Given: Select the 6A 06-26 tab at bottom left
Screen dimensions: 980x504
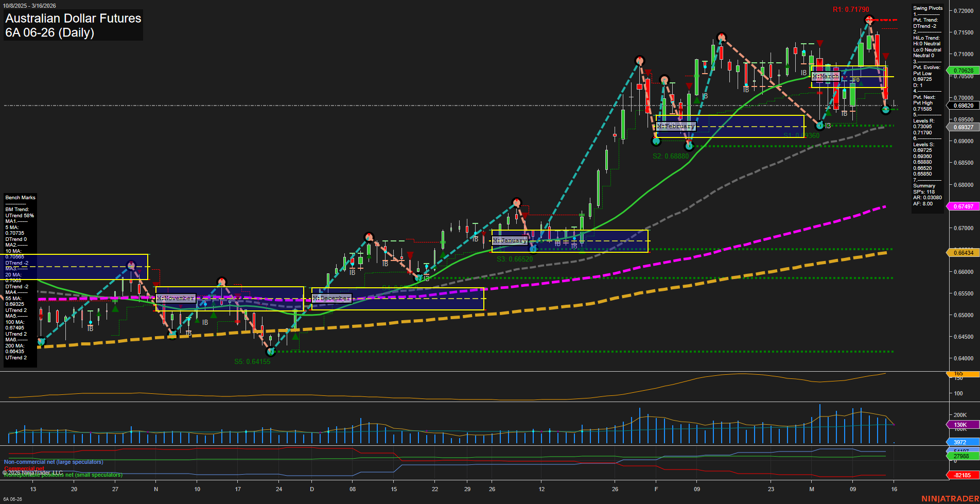Looking at the screenshot, I should tap(12, 499).
